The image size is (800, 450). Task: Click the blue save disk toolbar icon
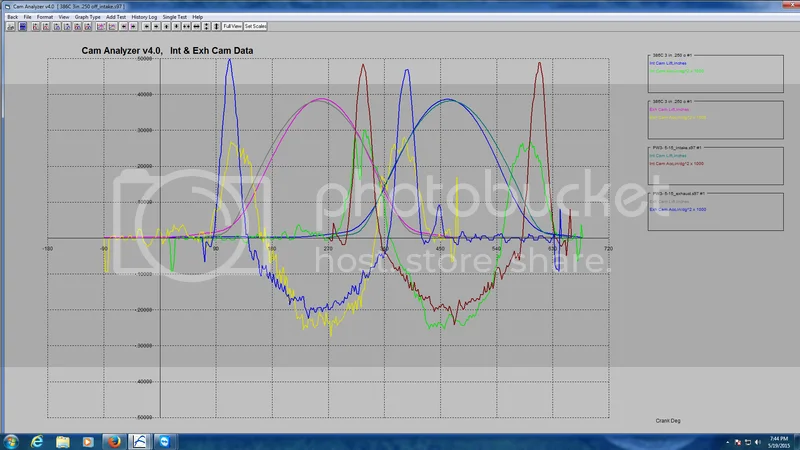tap(23, 25)
